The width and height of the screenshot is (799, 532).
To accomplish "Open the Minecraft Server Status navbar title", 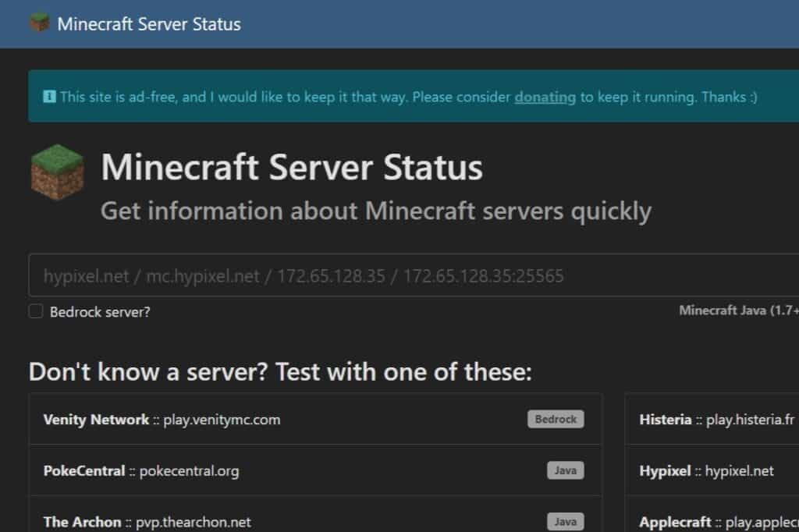I will click(x=149, y=24).
